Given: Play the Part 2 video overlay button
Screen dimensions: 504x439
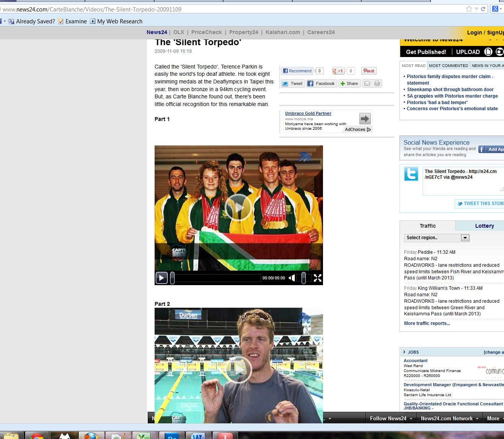Looking at the screenshot, I should tap(238, 369).
